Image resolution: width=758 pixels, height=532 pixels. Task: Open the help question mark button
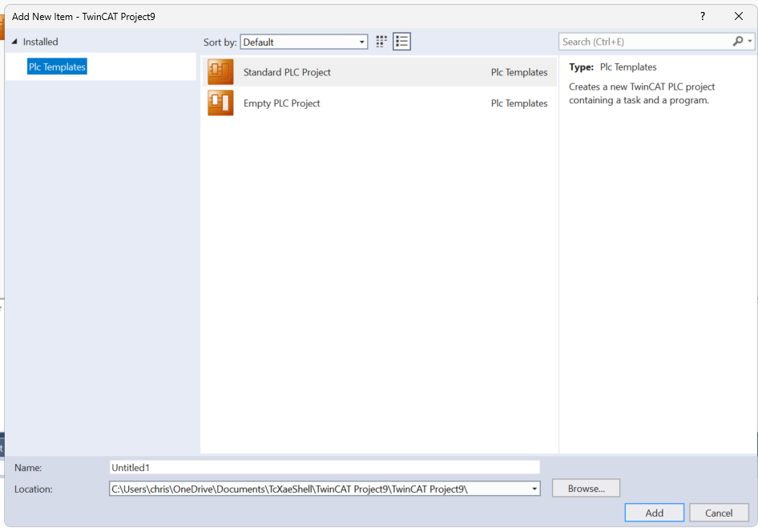coord(703,17)
